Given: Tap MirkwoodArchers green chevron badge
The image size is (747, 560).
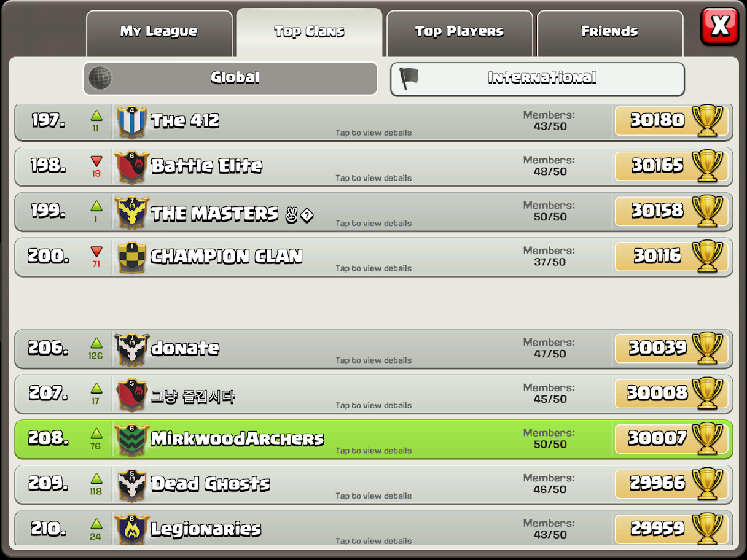Looking at the screenshot, I should 131,440.
